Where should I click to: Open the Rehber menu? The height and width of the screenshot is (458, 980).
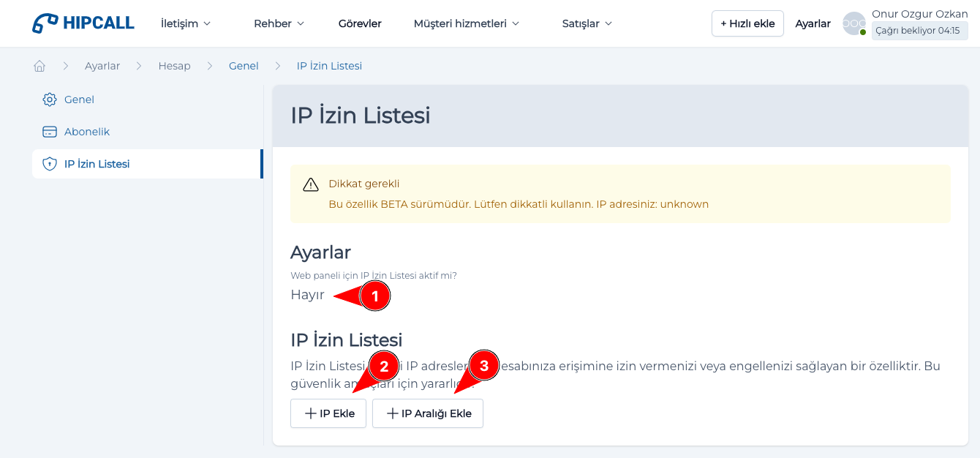[x=278, y=23]
